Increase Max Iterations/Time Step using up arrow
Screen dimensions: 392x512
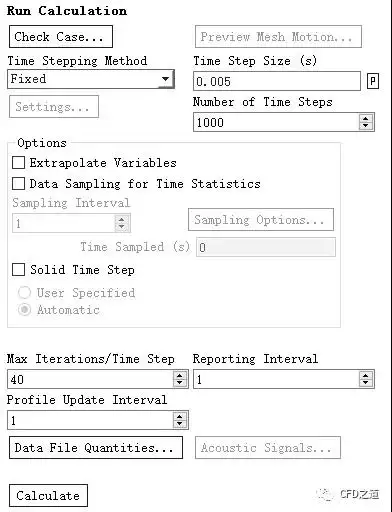pos(180,375)
